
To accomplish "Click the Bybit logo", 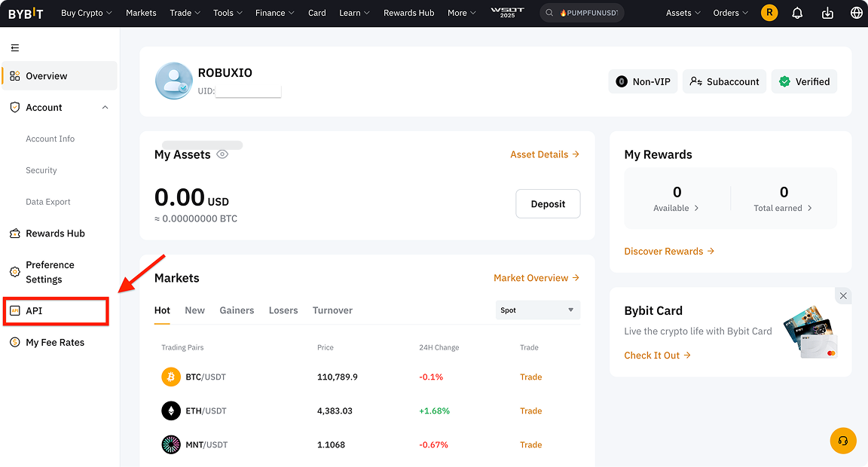I will pos(26,14).
